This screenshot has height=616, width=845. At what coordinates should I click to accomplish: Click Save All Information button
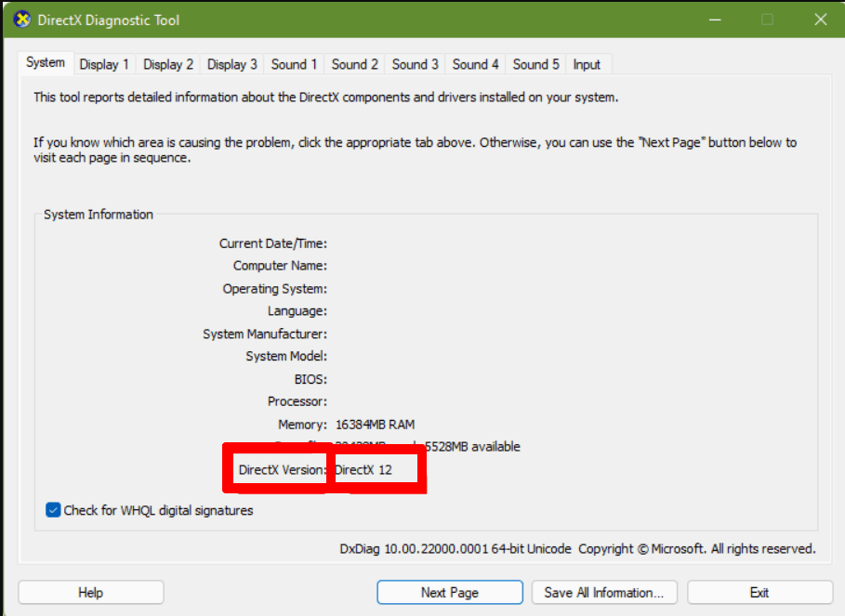tap(603, 593)
